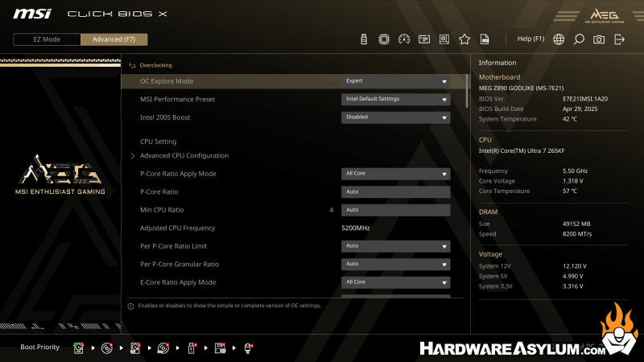Screen dimensions: 644x362
Task: Click the 49152 MB DRAM size value
Action: coord(576,224)
